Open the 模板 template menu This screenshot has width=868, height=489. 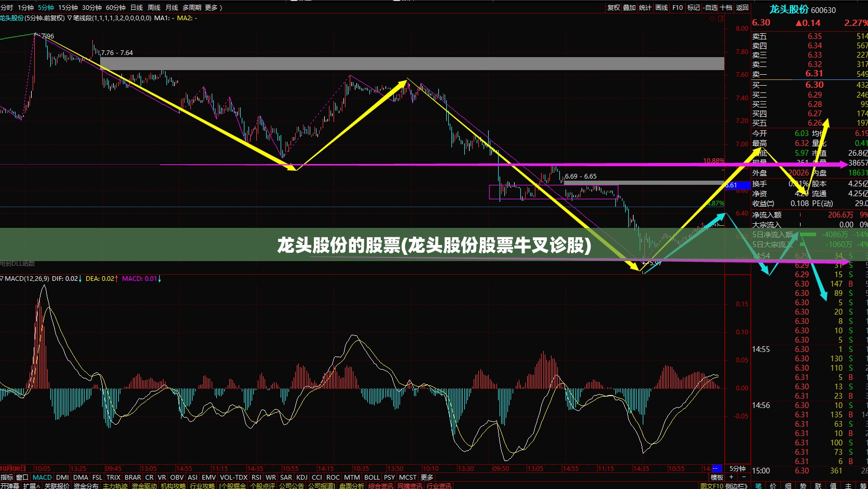click(x=717, y=477)
